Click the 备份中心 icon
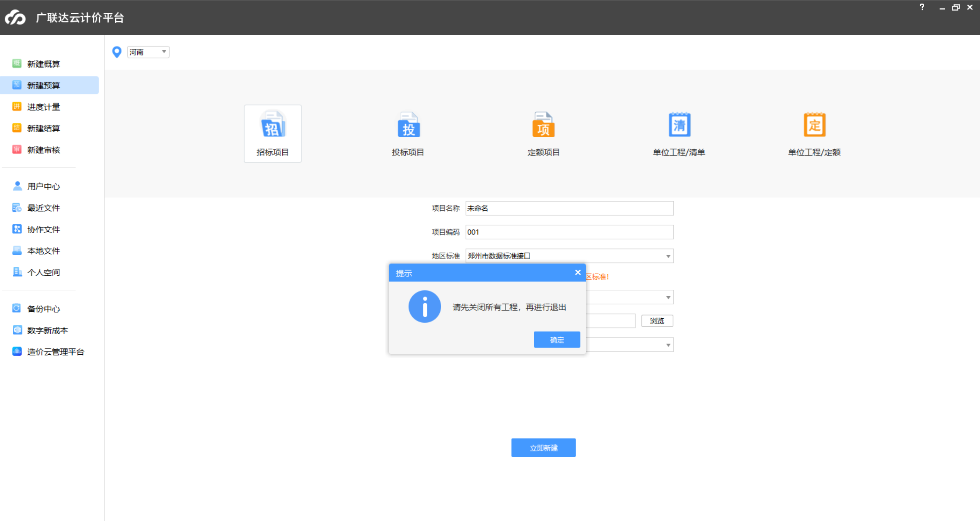This screenshot has height=521, width=980. (x=17, y=308)
